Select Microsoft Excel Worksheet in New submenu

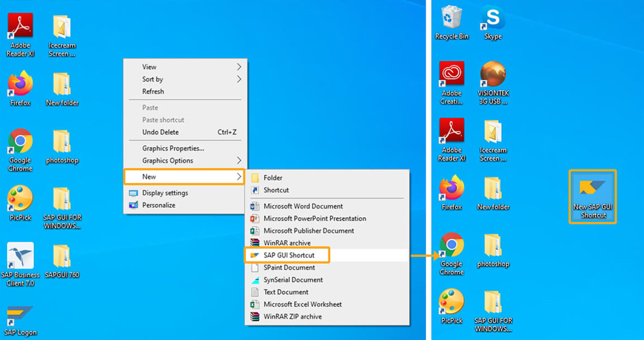click(302, 304)
